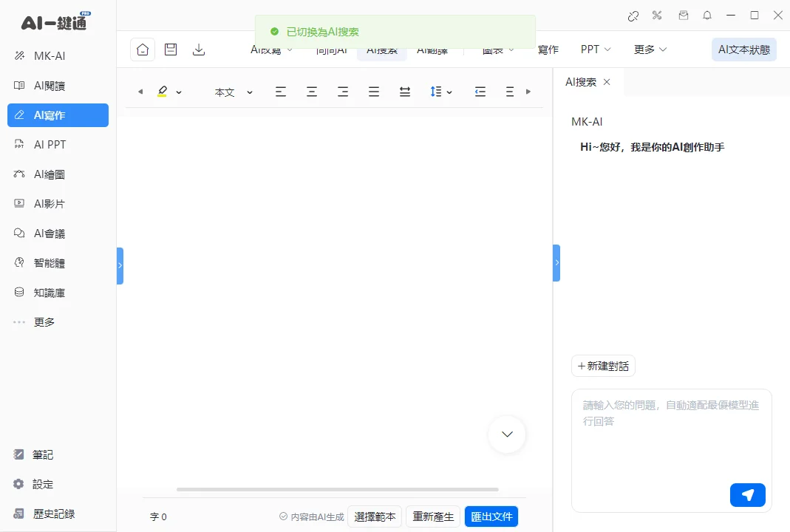The height and width of the screenshot is (532, 790).
Task: Apply yellow highlighter pen
Action: pyautogui.click(x=163, y=92)
